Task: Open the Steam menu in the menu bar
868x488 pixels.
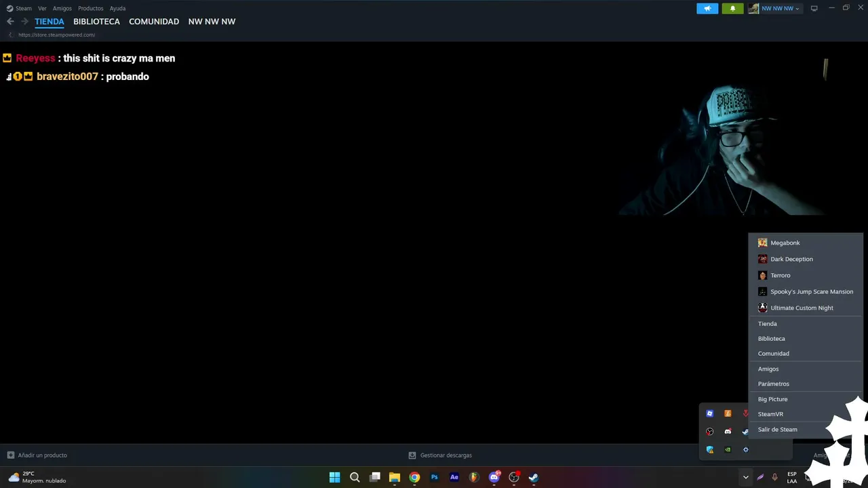Action: (19, 8)
